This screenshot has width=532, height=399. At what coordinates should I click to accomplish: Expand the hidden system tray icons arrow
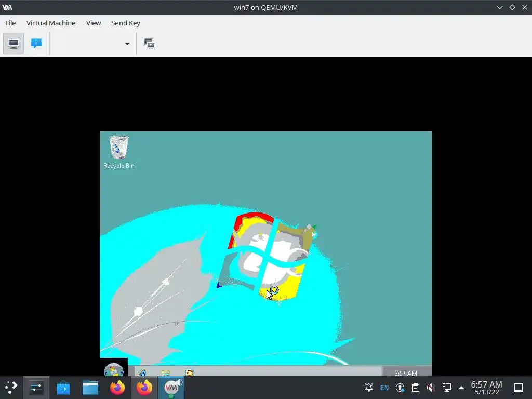461,388
